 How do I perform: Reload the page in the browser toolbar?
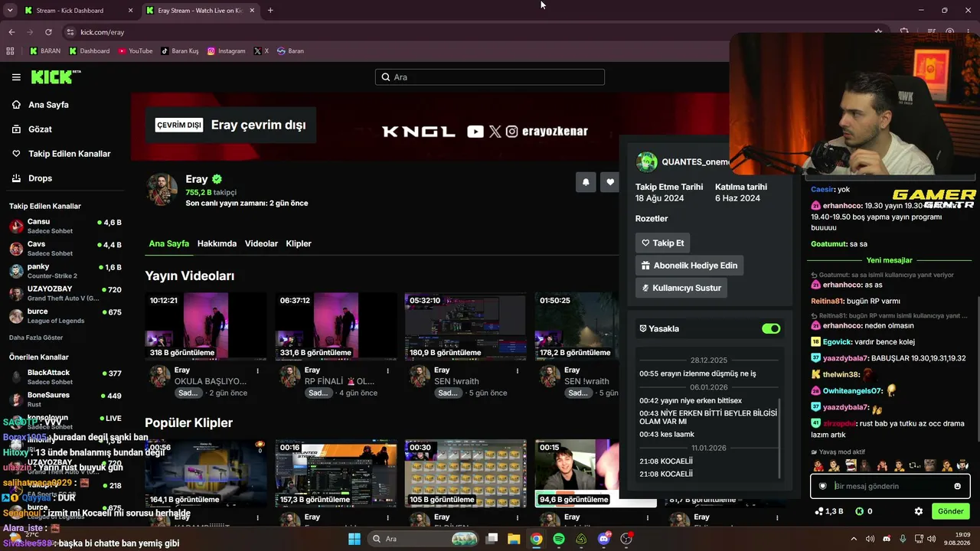(48, 32)
